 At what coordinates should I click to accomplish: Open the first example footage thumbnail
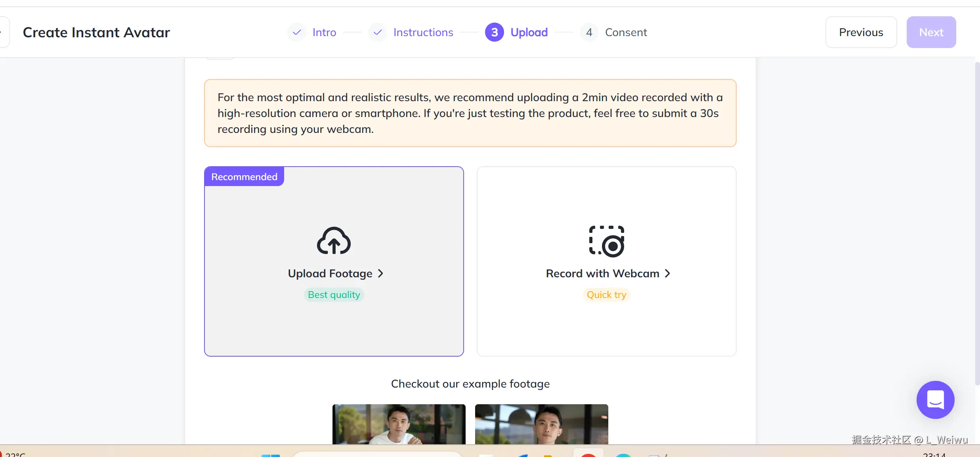pos(399,424)
